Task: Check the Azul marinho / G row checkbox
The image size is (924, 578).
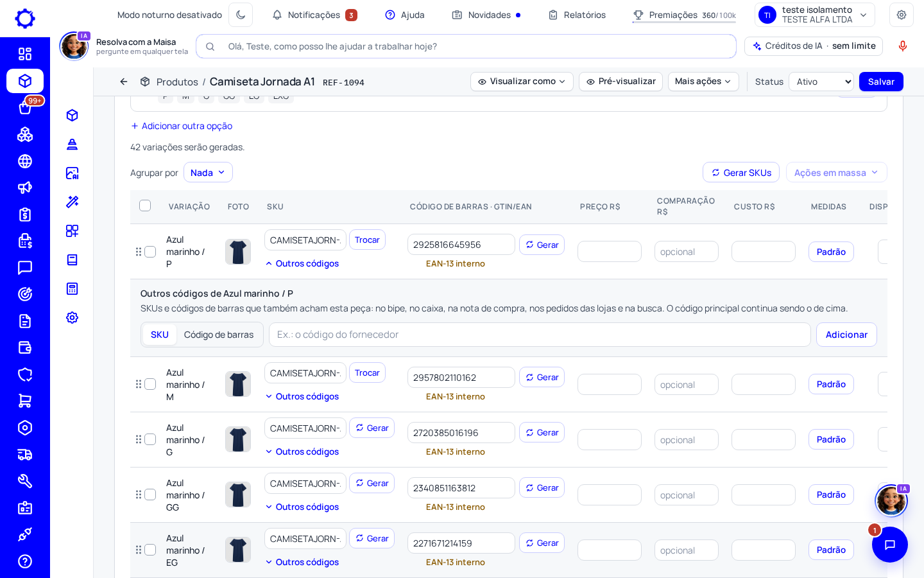Action: tap(150, 439)
